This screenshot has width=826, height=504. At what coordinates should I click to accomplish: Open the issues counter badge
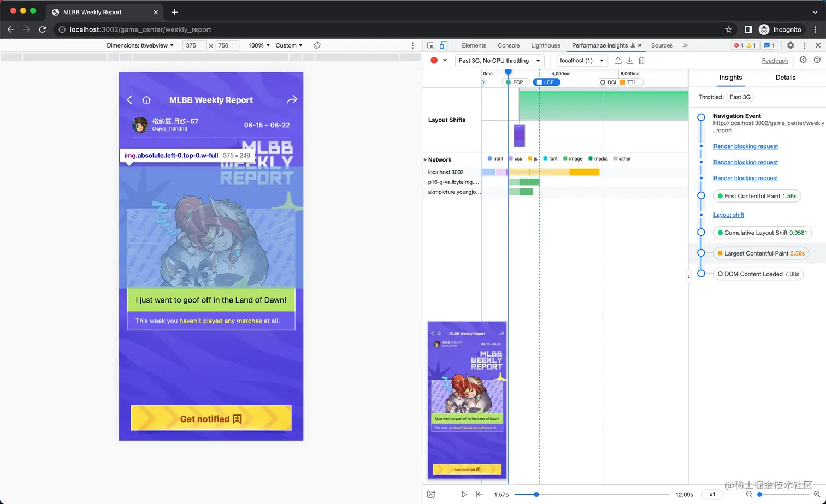[x=770, y=45]
